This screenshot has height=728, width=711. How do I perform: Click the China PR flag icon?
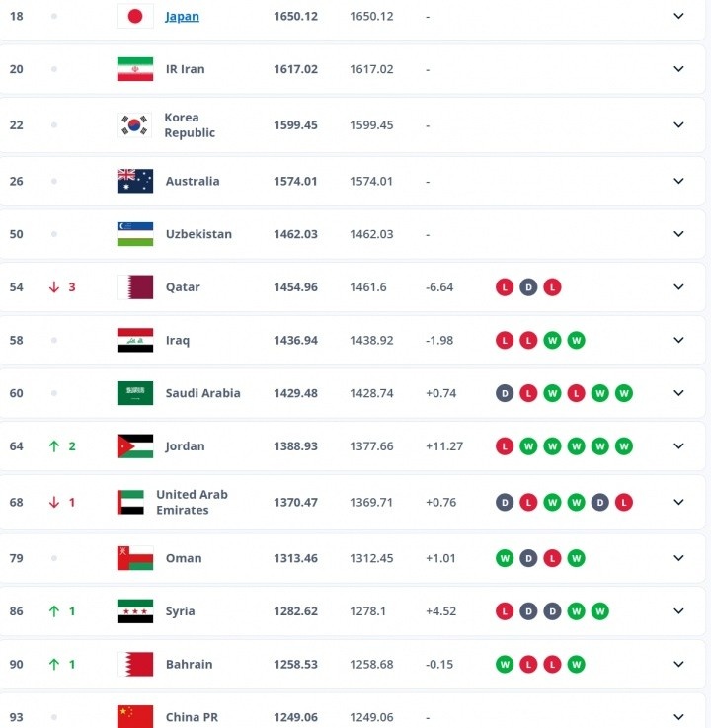pos(135,717)
